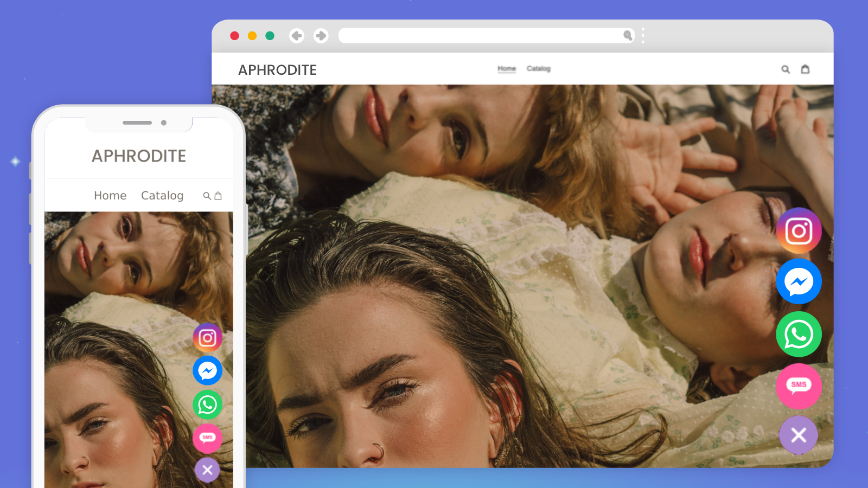Open the browser three-dot menu
868x488 pixels.
[643, 36]
